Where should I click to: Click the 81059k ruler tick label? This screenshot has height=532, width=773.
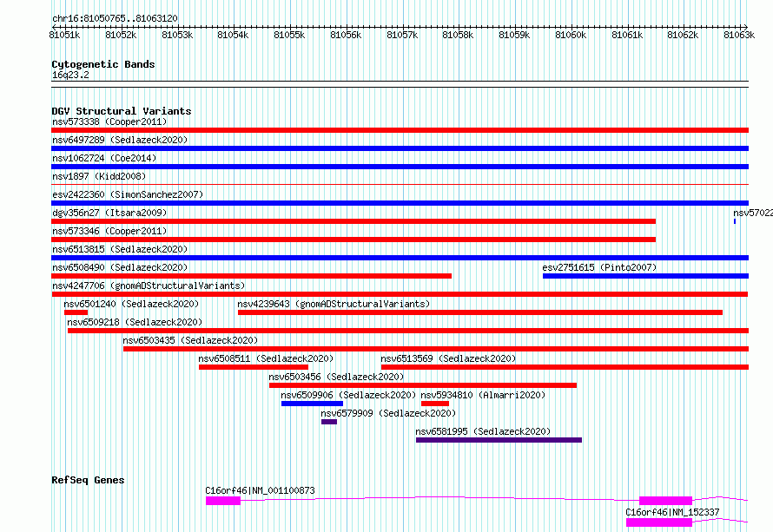click(x=514, y=35)
